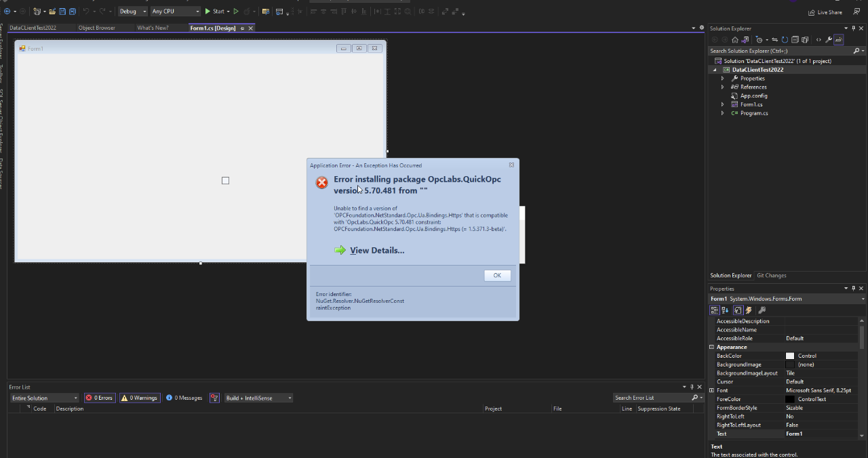This screenshot has width=868, height=458.
Task: Open the Entire Solution scope dropdown
Action: [x=44, y=398]
